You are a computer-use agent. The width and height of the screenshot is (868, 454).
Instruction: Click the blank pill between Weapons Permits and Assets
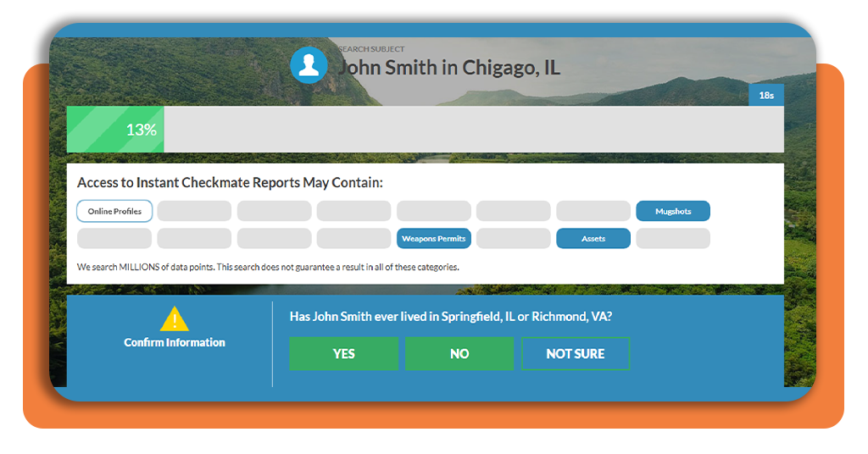click(513, 238)
